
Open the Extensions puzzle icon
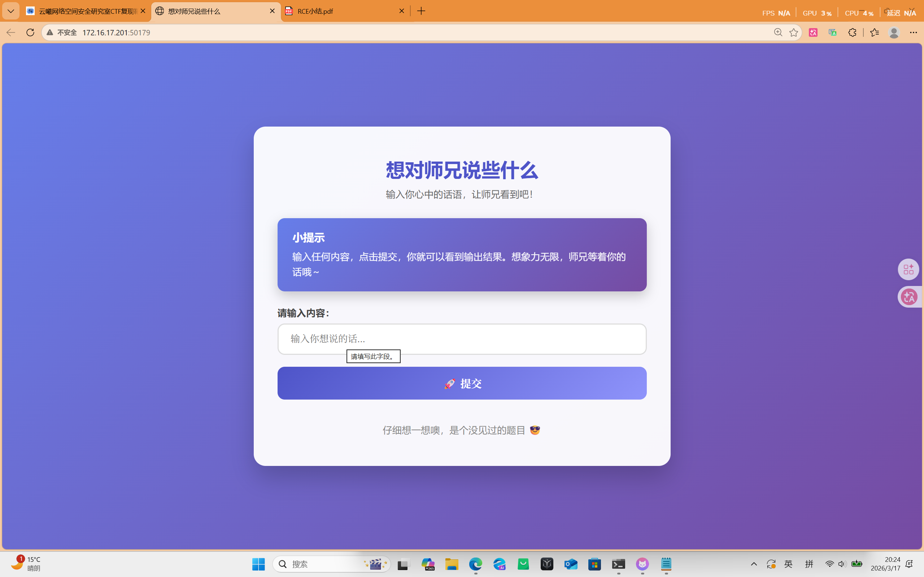click(x=852, y=32)
